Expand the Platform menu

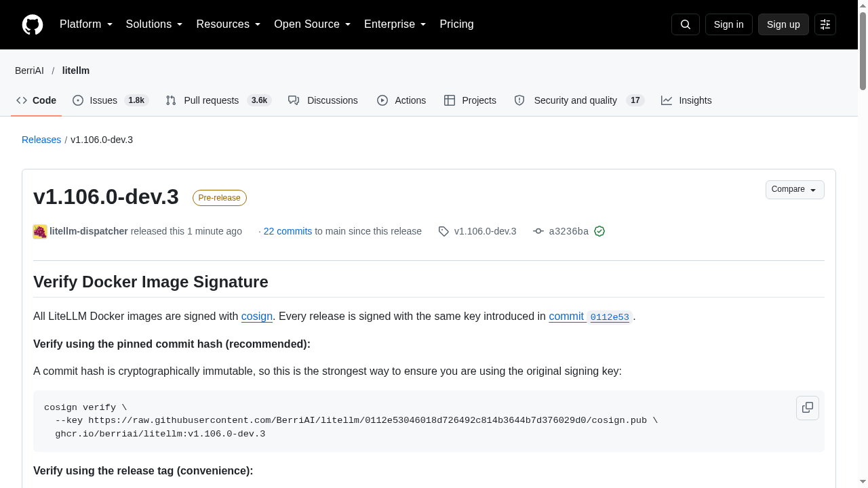86,24
